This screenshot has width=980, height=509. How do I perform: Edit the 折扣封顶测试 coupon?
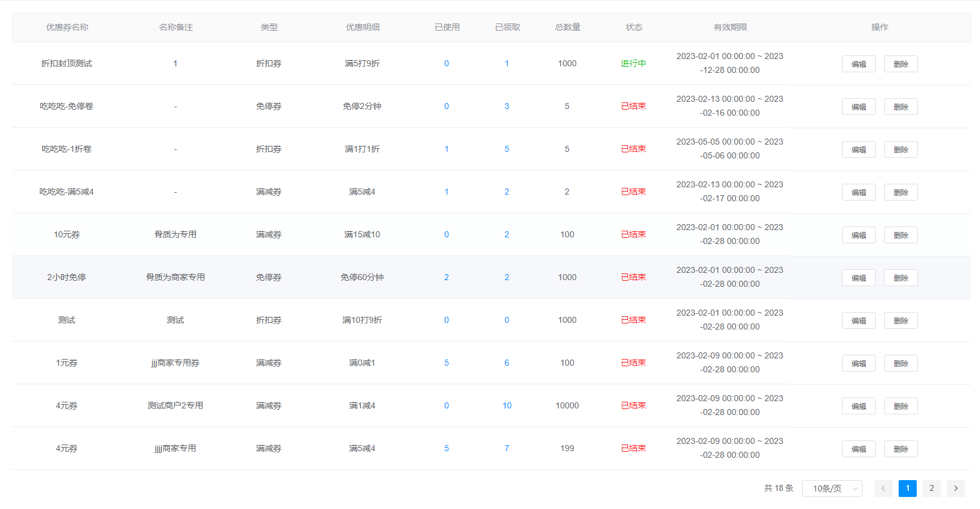[x=858, y=64]
